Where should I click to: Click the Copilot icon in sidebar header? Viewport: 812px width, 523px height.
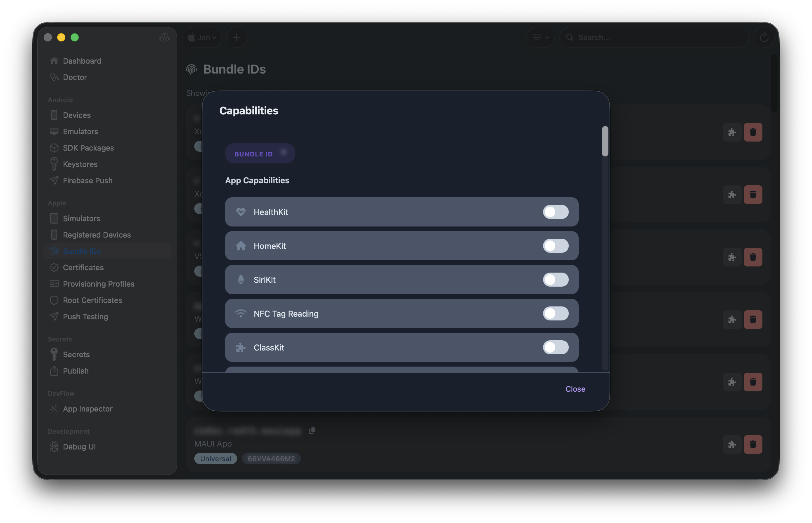[x=164, y=37]
